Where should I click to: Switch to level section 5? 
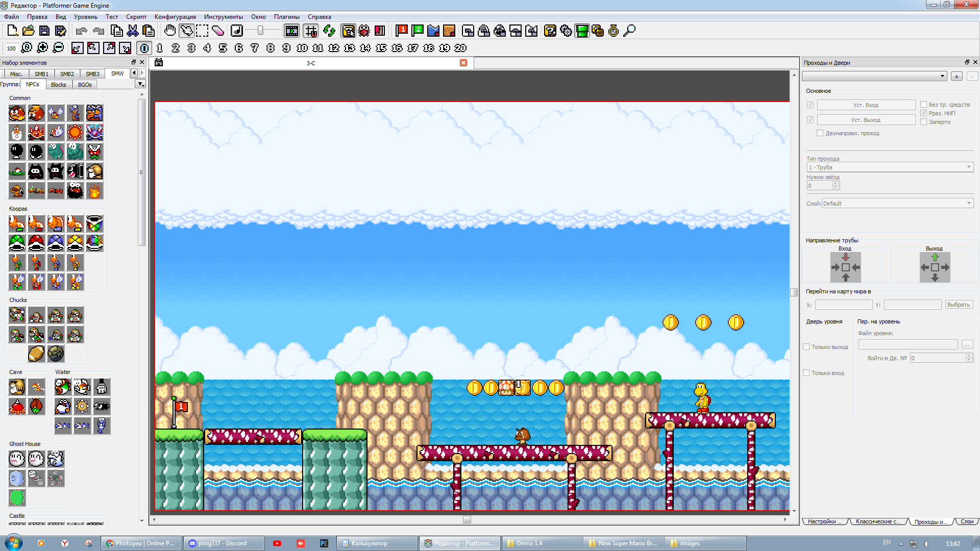pos(223,48)
